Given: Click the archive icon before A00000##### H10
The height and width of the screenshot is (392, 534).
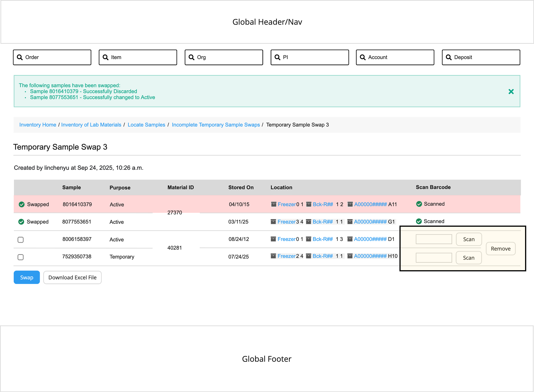Looking at the screenshot, I should click(x=350, y=256).
